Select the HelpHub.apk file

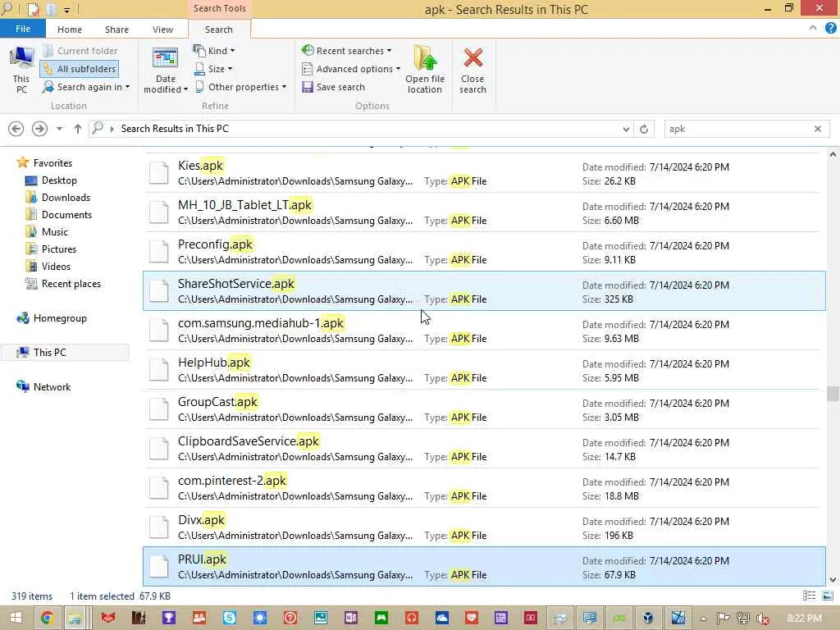(x=483, y=370)
